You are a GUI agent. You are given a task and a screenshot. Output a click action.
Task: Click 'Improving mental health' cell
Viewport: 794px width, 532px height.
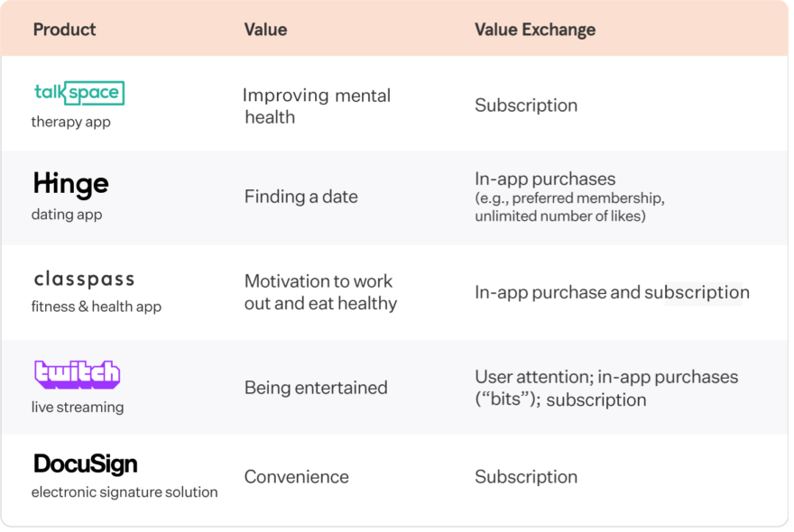point(317,105)
